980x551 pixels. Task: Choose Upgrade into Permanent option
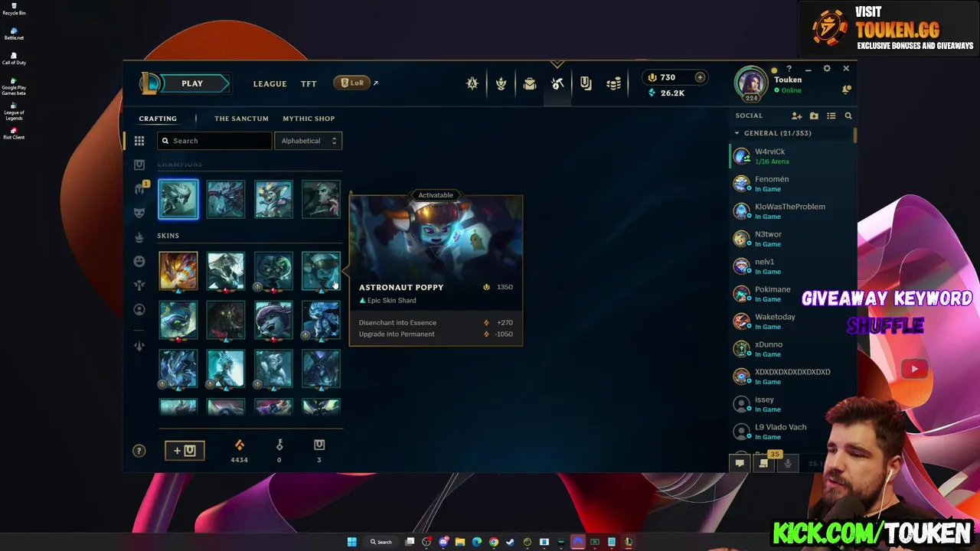click(436, 334)
